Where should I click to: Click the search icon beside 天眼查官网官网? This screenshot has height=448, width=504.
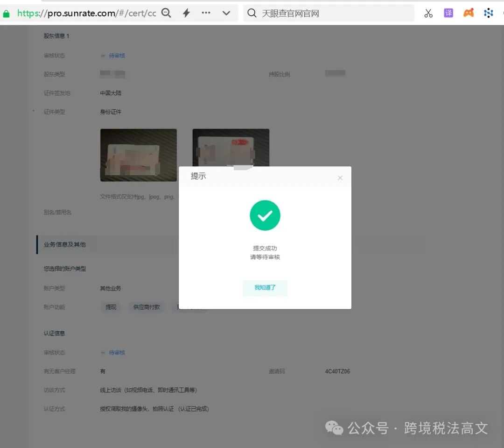[x=252, y=13]
